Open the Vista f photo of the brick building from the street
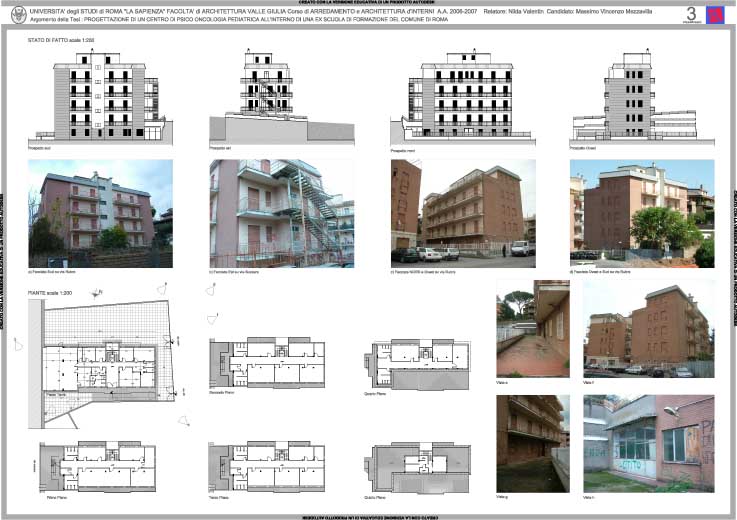The height and width of the screenshot is (520, 737). pyautogui.click(x=649, y=329)
